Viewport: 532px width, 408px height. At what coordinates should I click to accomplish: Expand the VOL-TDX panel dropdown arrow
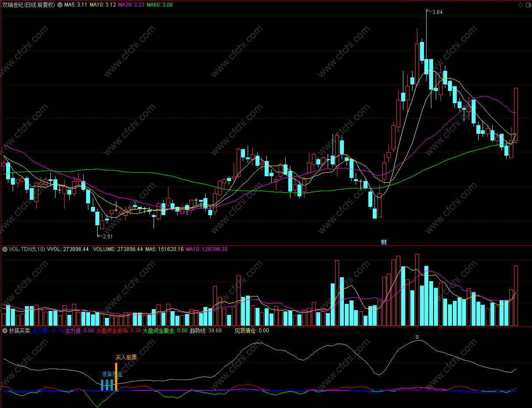(x=5, y=249)
